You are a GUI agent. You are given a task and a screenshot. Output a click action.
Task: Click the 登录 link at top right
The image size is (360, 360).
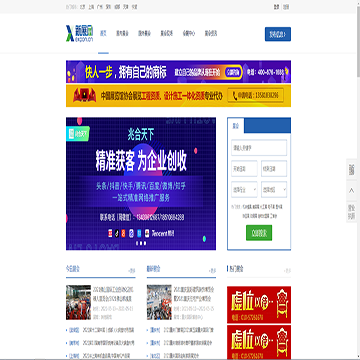pyautogui.click(x=276, y=7)
